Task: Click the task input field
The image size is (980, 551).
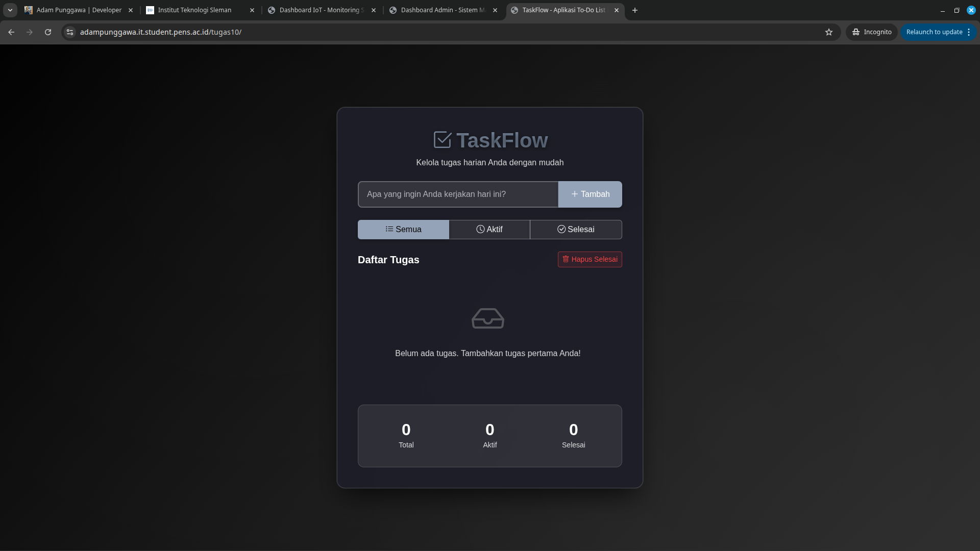Action: click(x=458, y=194)
